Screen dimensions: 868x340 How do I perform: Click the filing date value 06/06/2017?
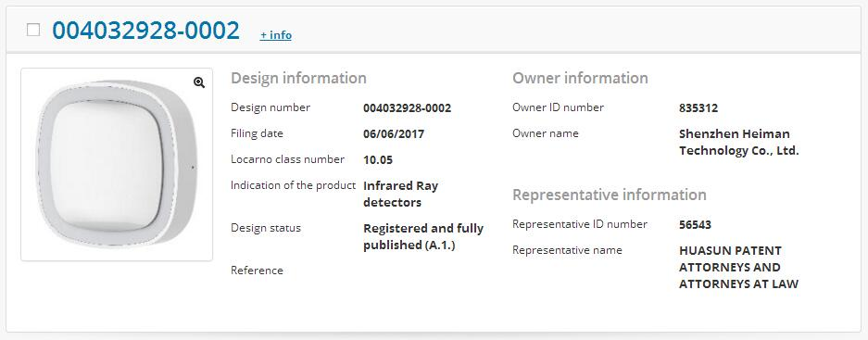[394, 134]
